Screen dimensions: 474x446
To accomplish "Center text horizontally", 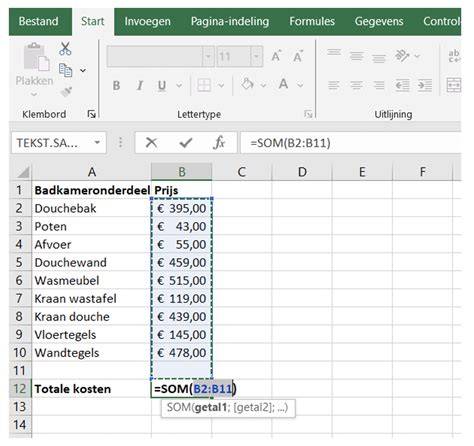I will (356, 85).
